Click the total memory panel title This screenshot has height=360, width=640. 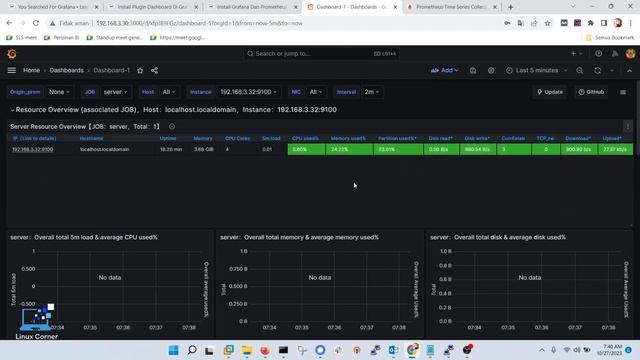299,237
